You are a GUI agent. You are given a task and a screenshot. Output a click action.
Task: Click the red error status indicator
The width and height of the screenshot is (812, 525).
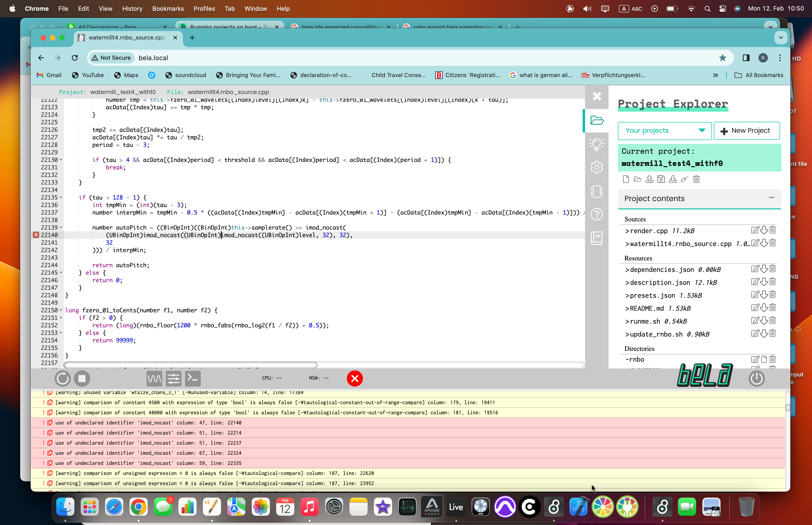click(354, 378)
